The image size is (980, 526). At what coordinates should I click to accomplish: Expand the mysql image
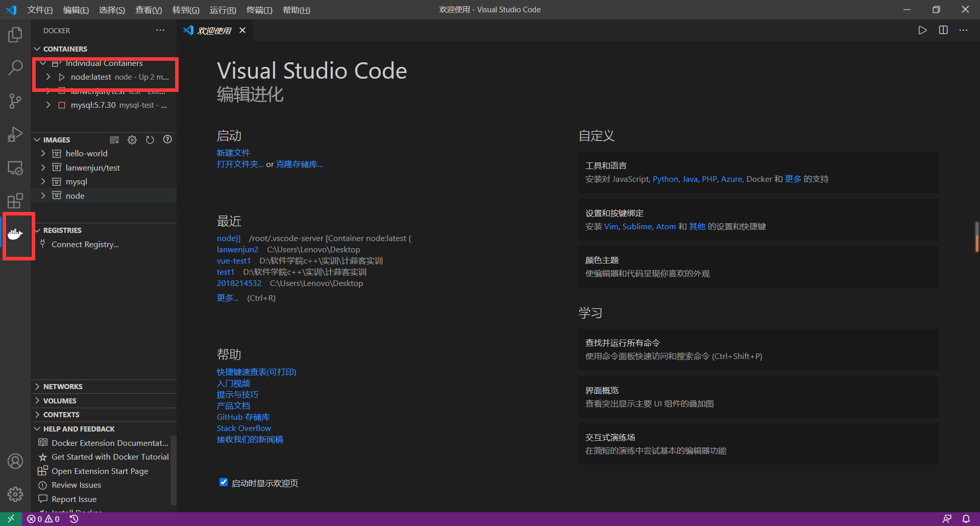click(43, 181)
